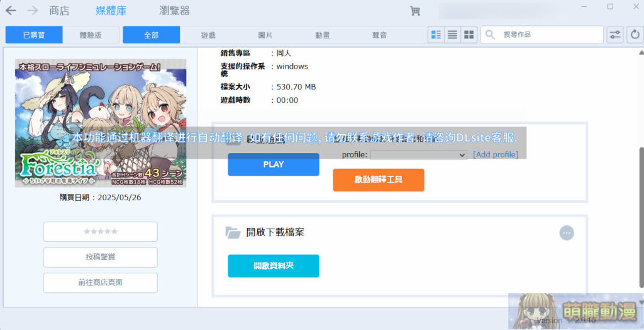
Task: Click folder icon beside 開啟下載檔案
Action: point(233,232)
